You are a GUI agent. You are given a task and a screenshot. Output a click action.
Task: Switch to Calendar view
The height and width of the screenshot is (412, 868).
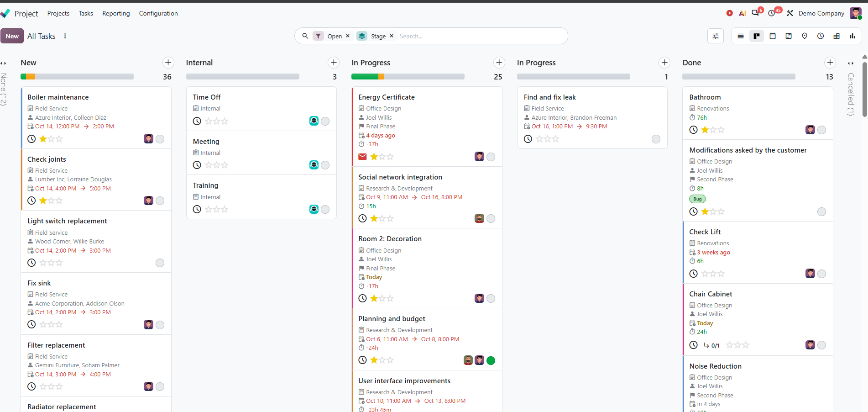point(773,36)
